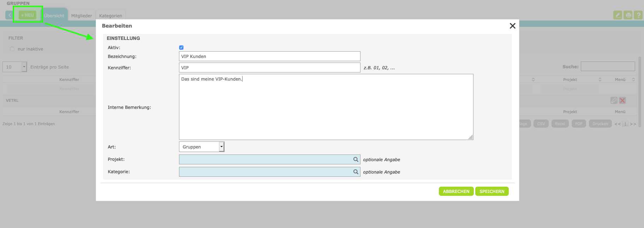
Task: Click the SPEICHERN button
Action: coord(491,191)
